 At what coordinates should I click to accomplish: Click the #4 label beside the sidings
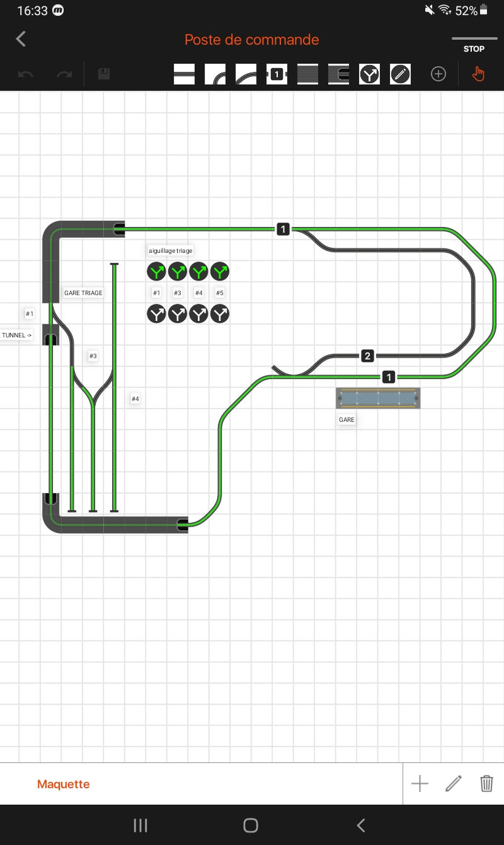tap(135, 399)
